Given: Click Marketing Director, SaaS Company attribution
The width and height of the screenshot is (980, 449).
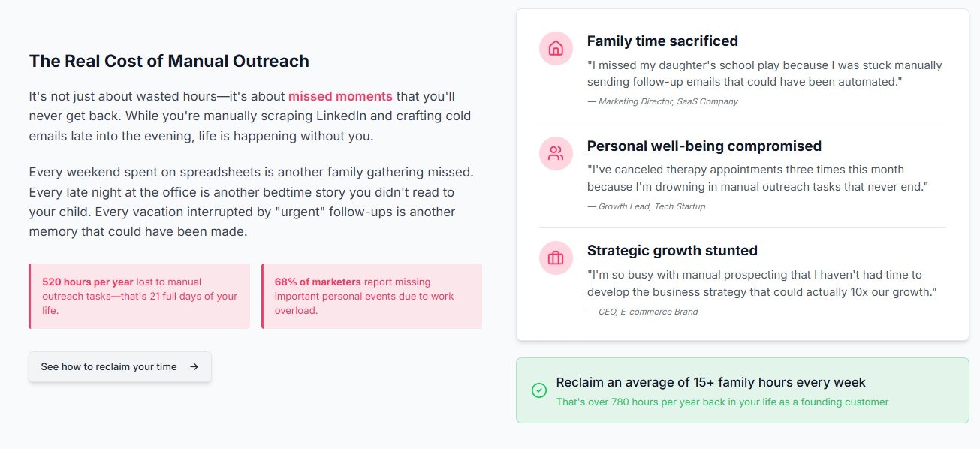Looking at the screenshot, I should point(662,101).
